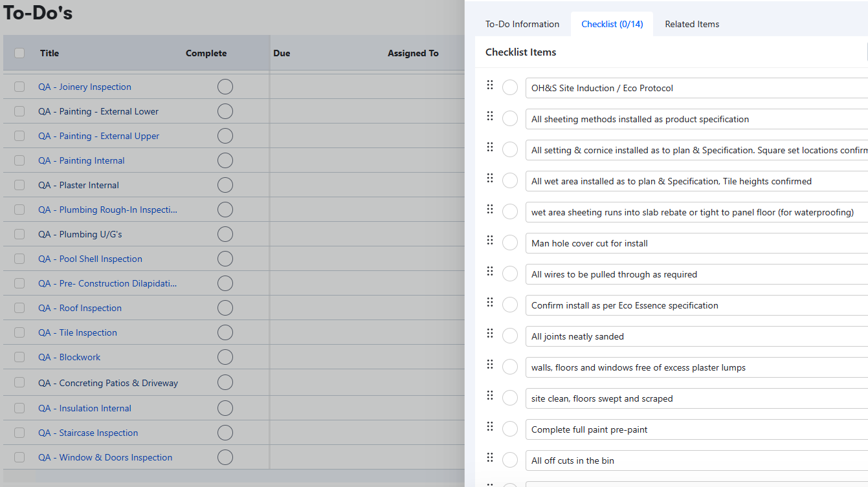Open QA - Painting - External Upper to-do
868x487 pixels.
[x=98, y=136]
